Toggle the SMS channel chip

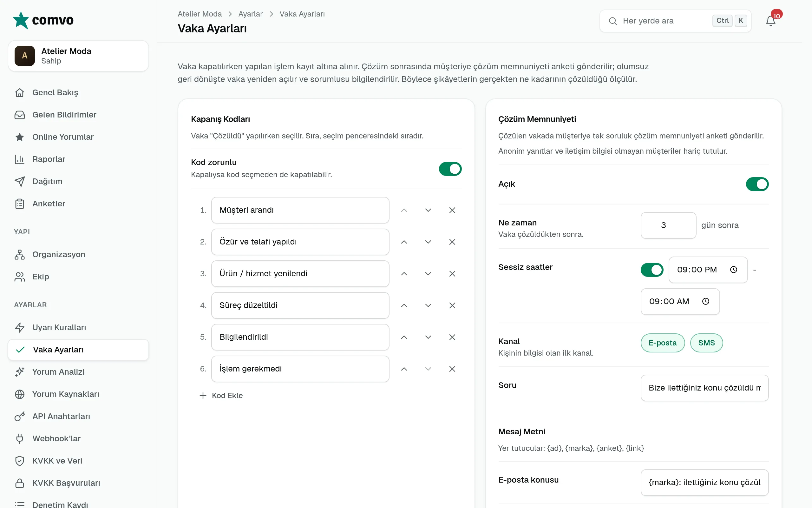[x=706, y=343]
